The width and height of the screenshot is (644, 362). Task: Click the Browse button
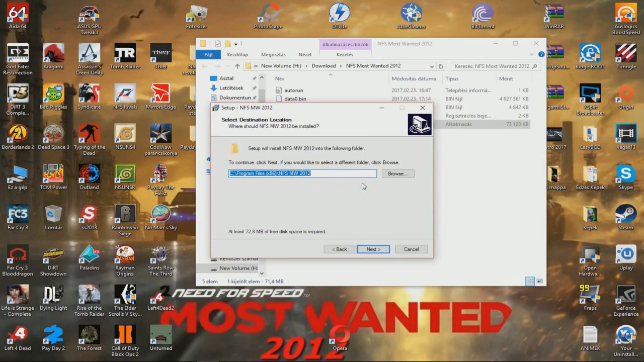click(397, 173)
